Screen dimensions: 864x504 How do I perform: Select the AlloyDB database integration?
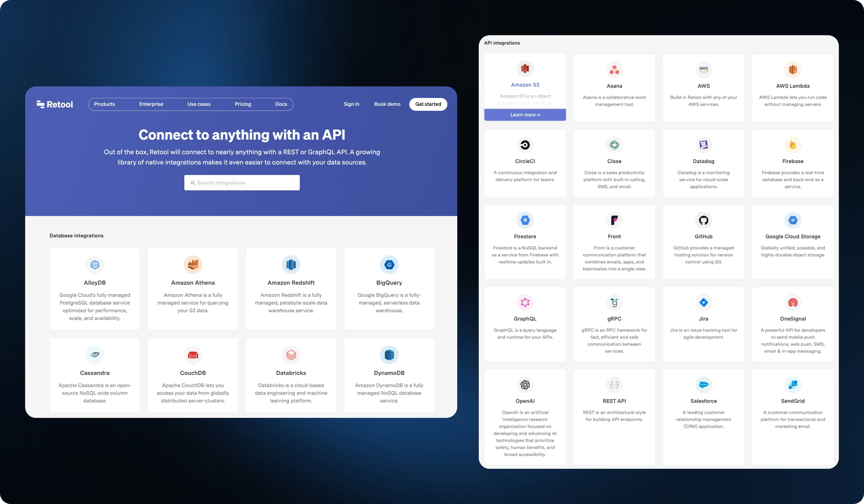pyautogui.click(x=94, y=288)
